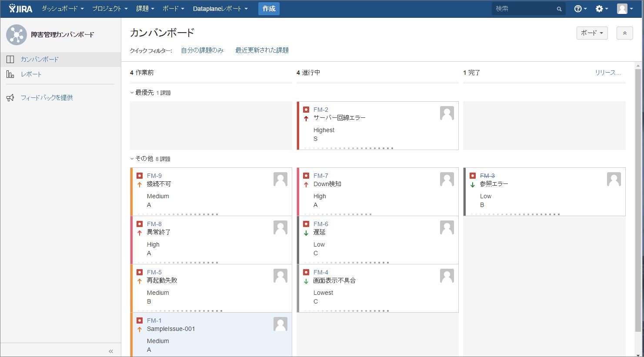The image size is (644, 357).
Task: Open the Dataplaneレポート menu
Action: (x=220, y=9)
